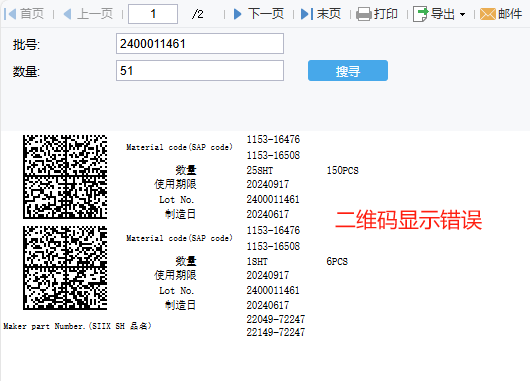Click the next page arrow 下一页
The height and width of the screenshot is (381, 530).
pyautogui.click(x=238, y=14)
